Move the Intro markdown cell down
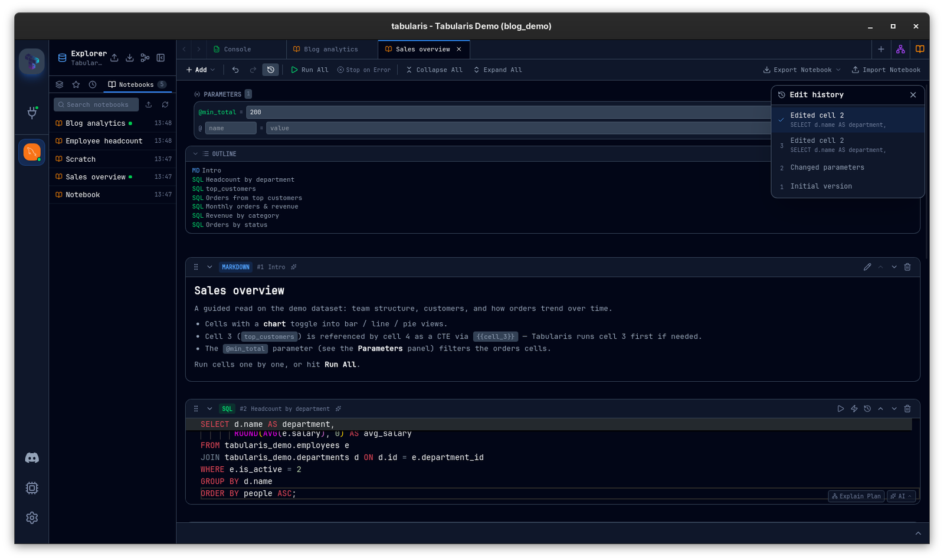The height and width of the screenshot is (560, 944). [894, 267]
